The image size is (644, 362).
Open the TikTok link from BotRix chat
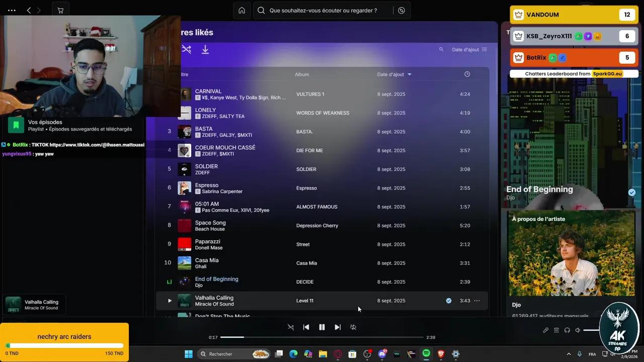97,145
